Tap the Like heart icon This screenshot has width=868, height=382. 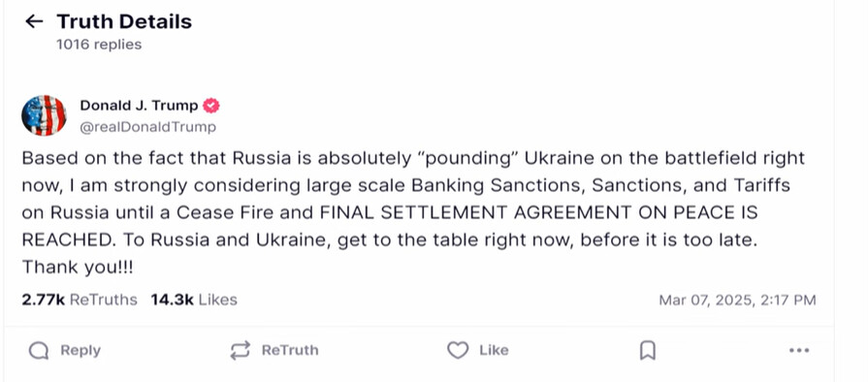click(x=458, y=350)
